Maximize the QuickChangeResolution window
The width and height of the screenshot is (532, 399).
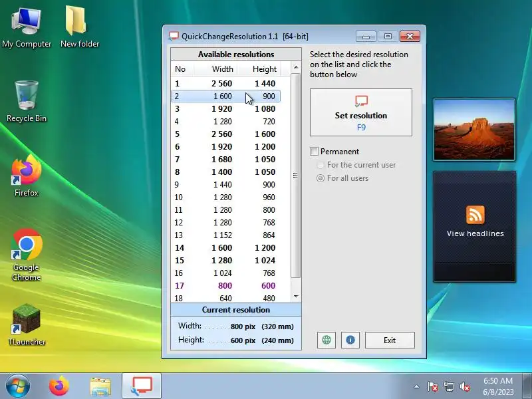click(388, 37)
